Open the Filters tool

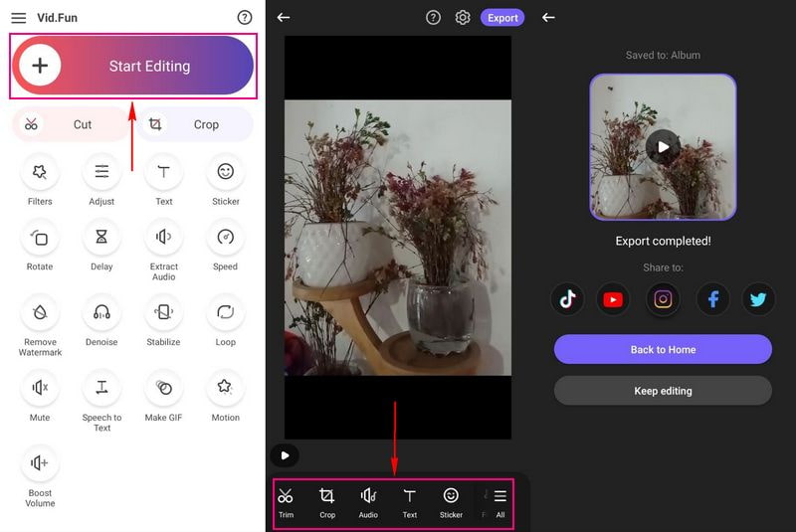pos(40,181)
